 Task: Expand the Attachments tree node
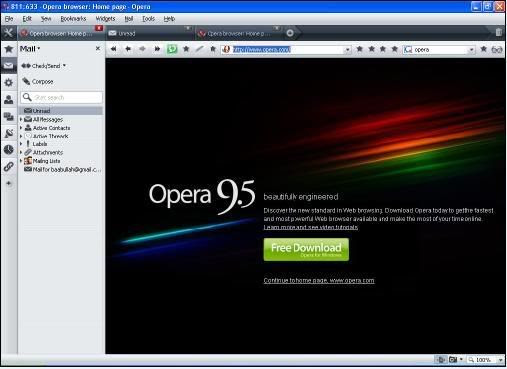(x=21, y=152)
